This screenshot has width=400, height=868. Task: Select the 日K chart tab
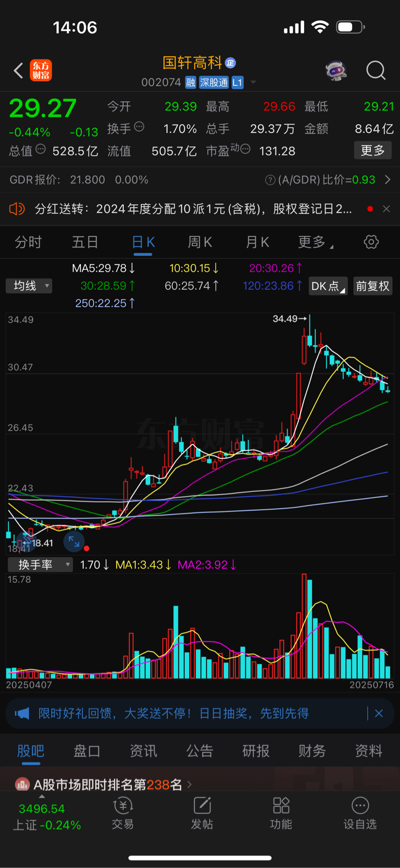(x=143, y=242)
